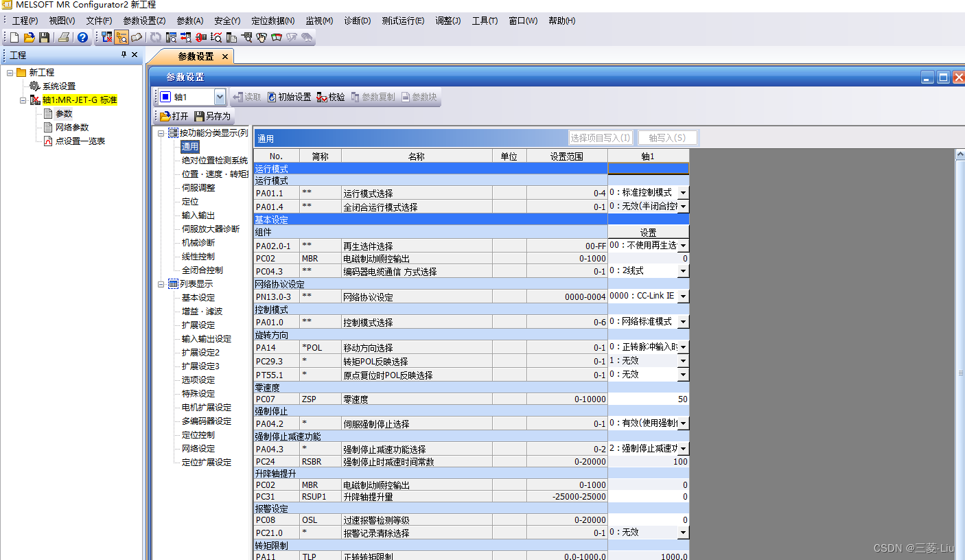Select the Open project toolbar icon

coord(28,37)
